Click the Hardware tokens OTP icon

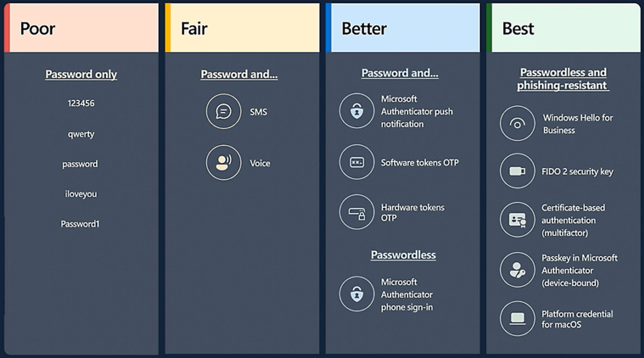coord(357,212)
